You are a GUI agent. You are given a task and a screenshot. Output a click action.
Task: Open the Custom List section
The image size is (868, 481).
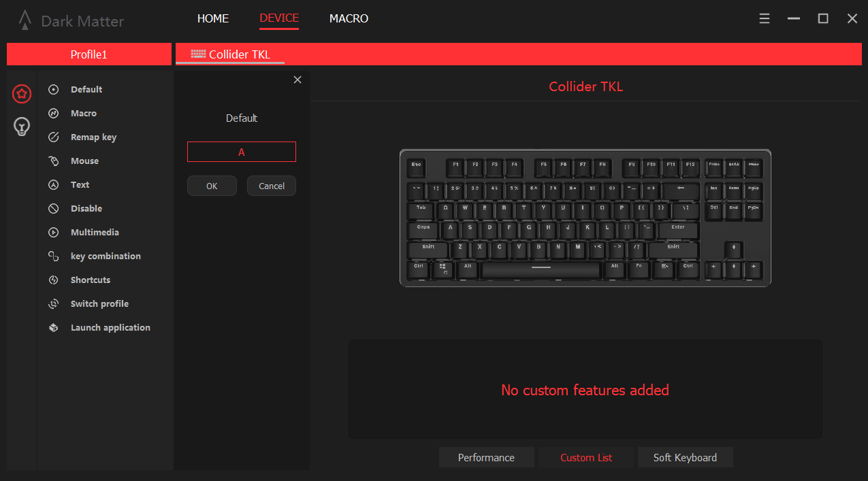(586, 457)
